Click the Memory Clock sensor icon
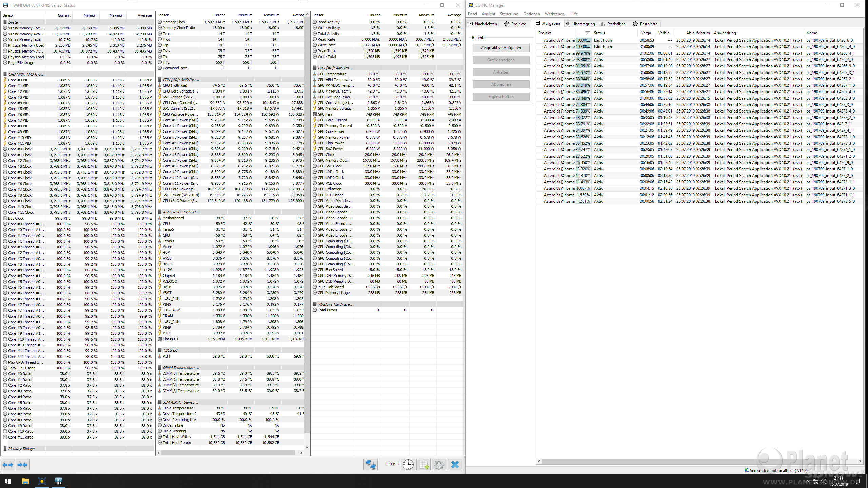 point(160,22)
